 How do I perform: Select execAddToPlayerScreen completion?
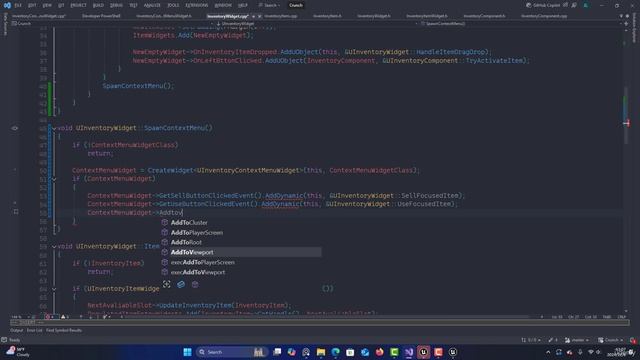pos(241,262)
